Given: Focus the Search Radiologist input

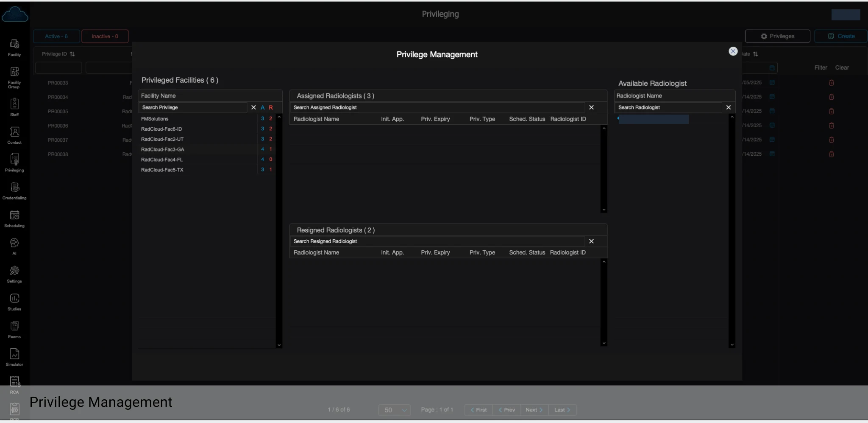Looking at the screenshot, I should (668, 107).
